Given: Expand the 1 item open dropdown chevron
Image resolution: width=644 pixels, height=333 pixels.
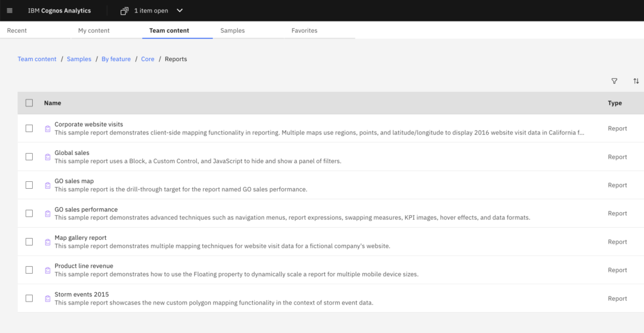Looking at the screenshot, I should pyautogui.click(x=180, y=11).
